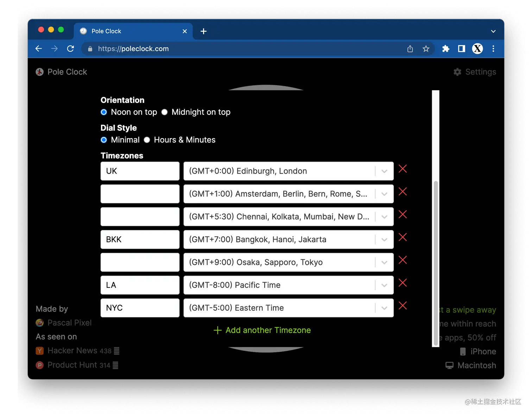
Task: Close the Pole Clock tab
Action: (185, 31)
